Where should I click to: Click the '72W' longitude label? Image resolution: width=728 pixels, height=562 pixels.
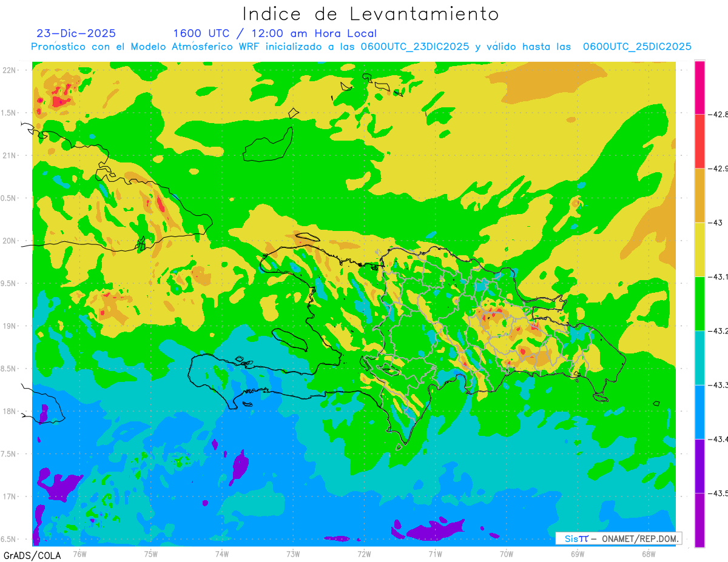pos(364,554)
